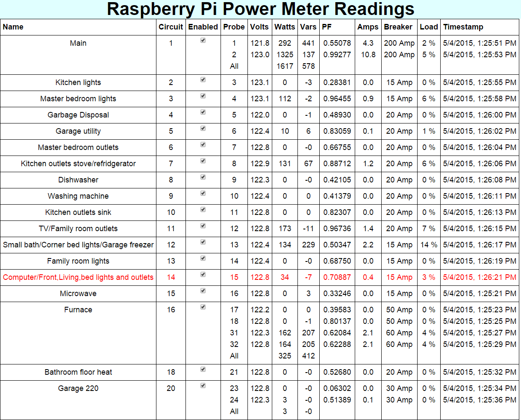Toggle Enabled checkbox for Garage utility
The image size is (521, 420).
click(x=203, y=129)
